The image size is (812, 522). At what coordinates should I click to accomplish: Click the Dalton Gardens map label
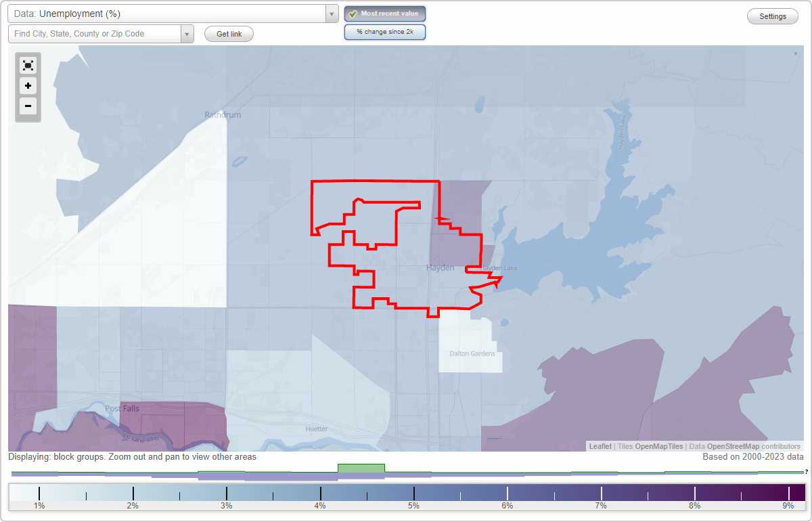click(x=472, y=353)
